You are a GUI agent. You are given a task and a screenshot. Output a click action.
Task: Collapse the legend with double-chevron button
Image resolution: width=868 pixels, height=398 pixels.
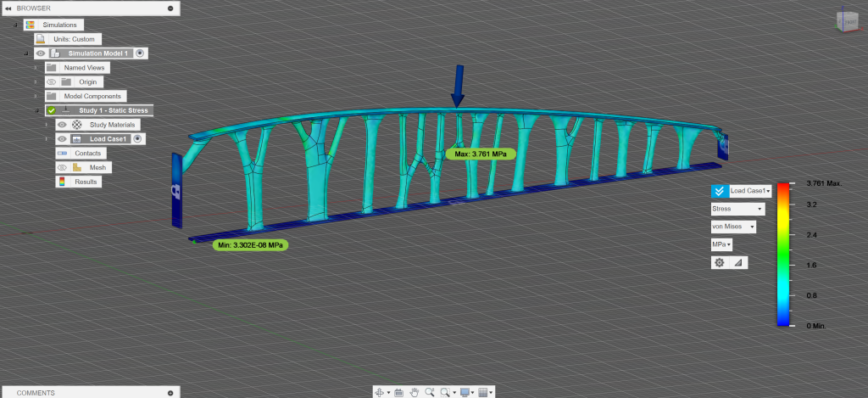tap(720, 191)
